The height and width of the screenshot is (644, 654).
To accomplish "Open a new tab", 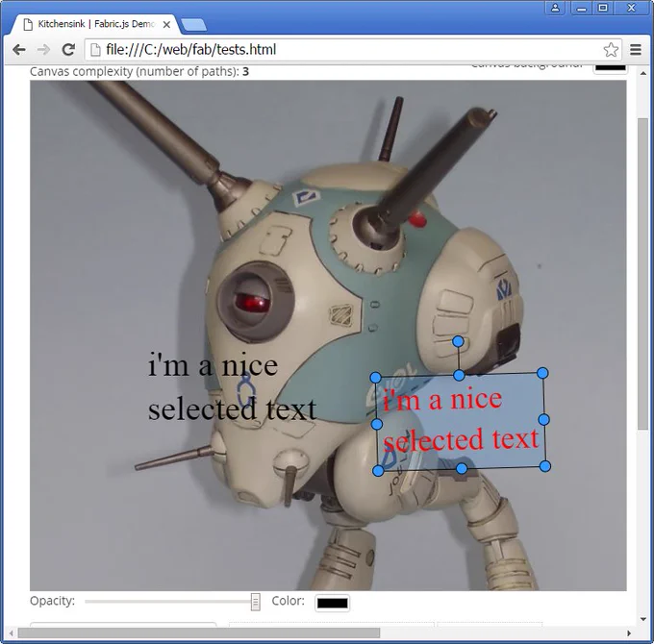I will pos(194,25).
